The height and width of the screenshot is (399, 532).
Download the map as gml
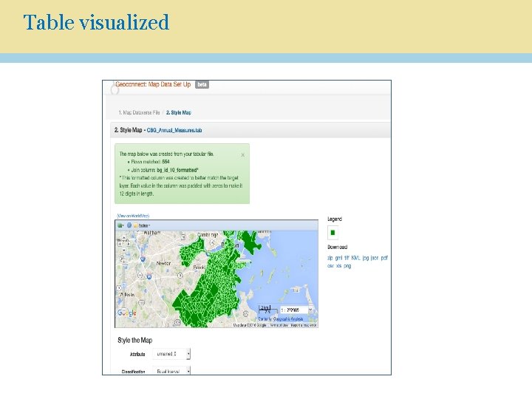[338, 258]
